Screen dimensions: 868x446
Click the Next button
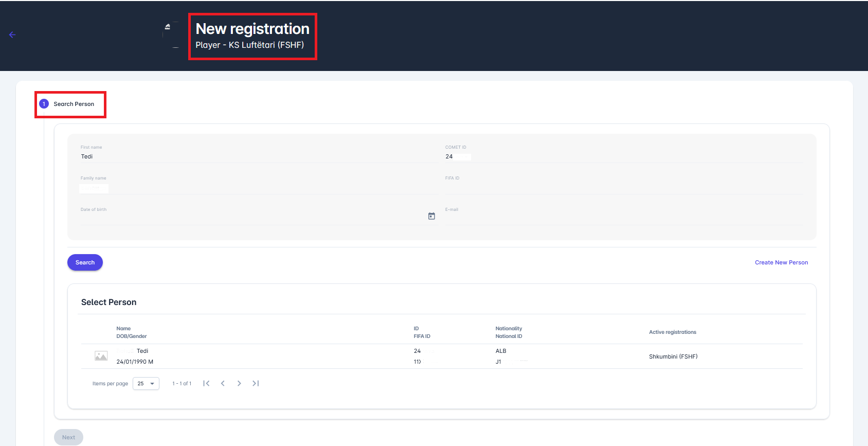pyautogui.click(x=68, y=437)
